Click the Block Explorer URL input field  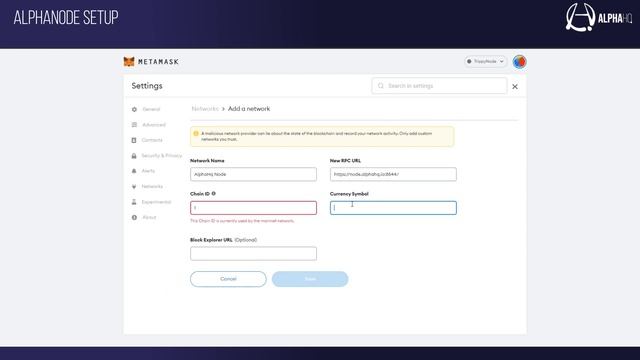(x=253, y=253)
